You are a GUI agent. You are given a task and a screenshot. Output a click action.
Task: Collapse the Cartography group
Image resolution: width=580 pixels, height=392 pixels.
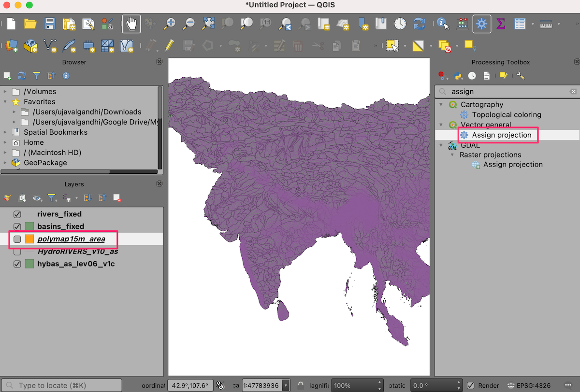click(x=440, y=105)
